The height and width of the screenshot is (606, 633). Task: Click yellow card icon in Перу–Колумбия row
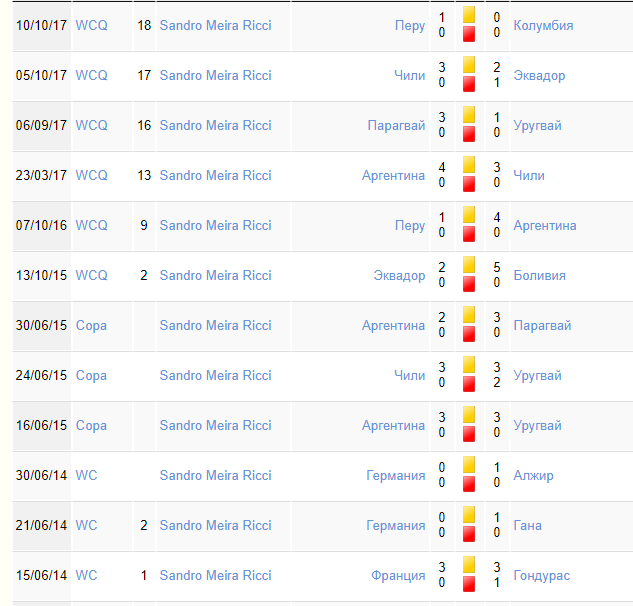click(469, 15)
